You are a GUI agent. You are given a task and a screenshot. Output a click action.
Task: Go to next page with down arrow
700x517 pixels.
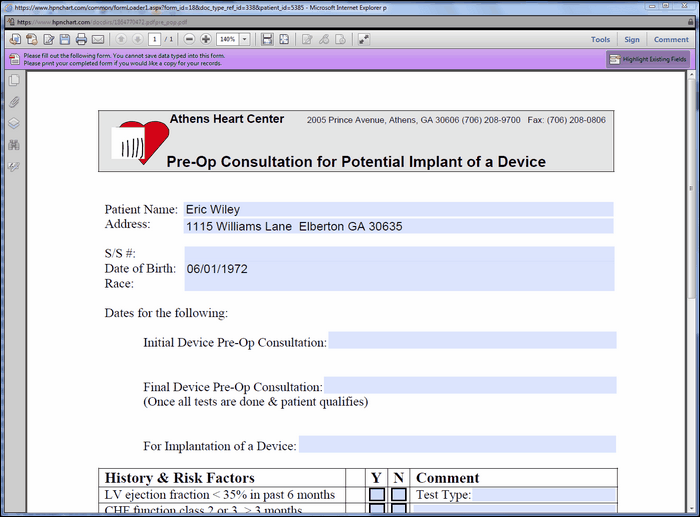click(x=138, y=39)
